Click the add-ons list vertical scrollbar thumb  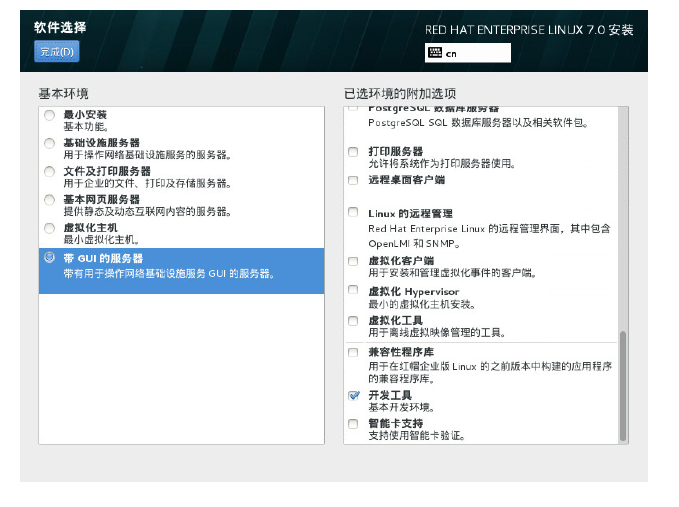coord(623,386)
